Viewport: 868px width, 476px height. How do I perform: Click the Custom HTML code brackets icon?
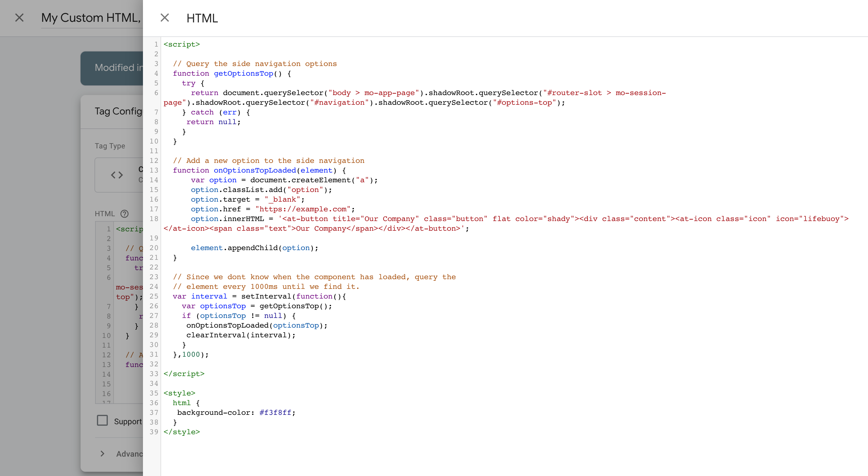pos(117,175)
